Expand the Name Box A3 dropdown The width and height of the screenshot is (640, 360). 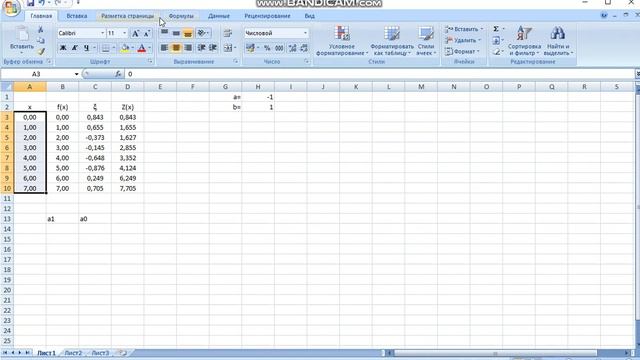[76, 74]
